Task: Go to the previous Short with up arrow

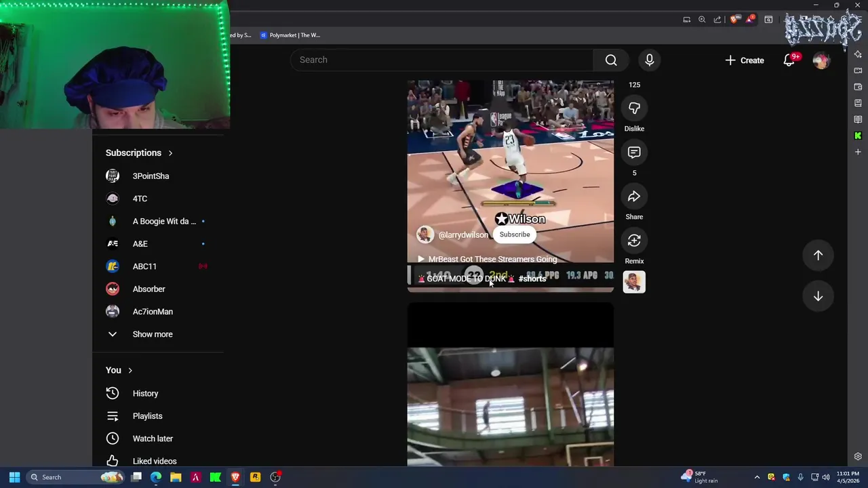Action: click(x=818, y=256)
